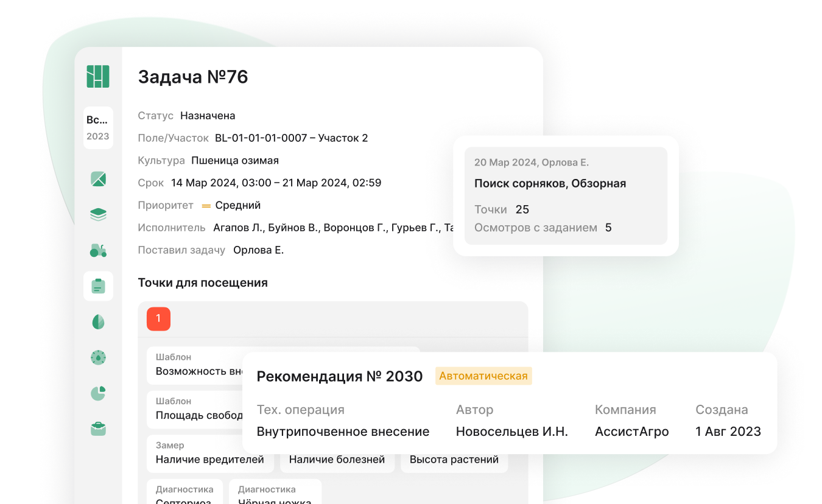The width and height of the screenshot is (822, 504).
Task: Open the fields map icon in the sidebar
Action: pyautogui.click(x=98, y=180)
